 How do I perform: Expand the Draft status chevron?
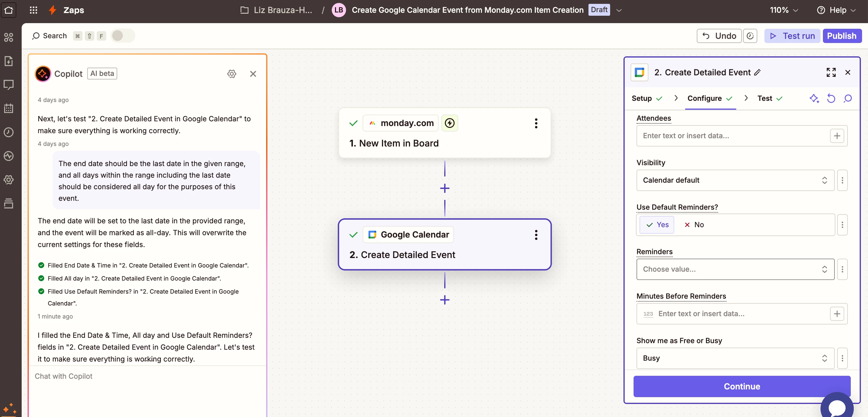619,10
